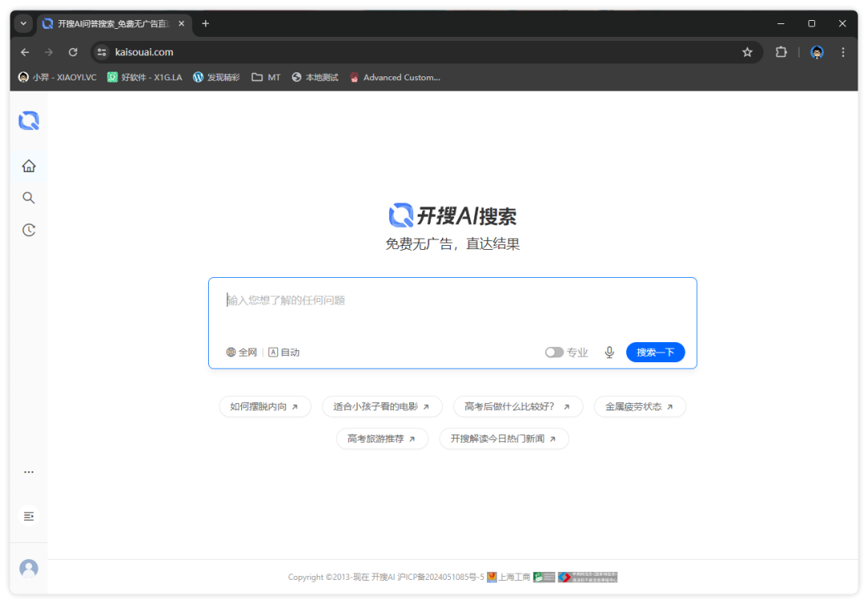
Task: Open the user avatar in sidebar
Action: pos(29,568)
